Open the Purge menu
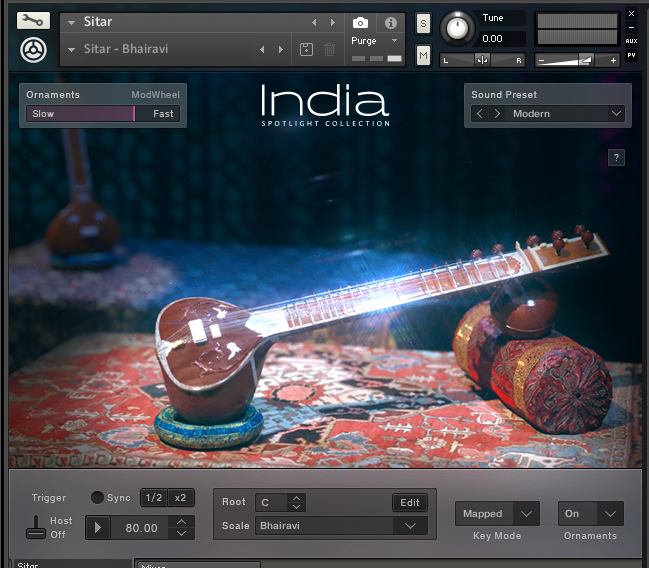 374,41
